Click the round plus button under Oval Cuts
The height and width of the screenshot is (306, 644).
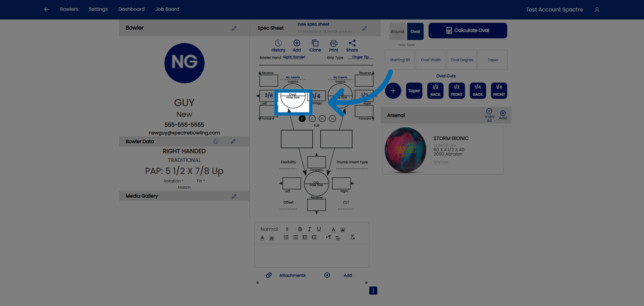point(393,91)
